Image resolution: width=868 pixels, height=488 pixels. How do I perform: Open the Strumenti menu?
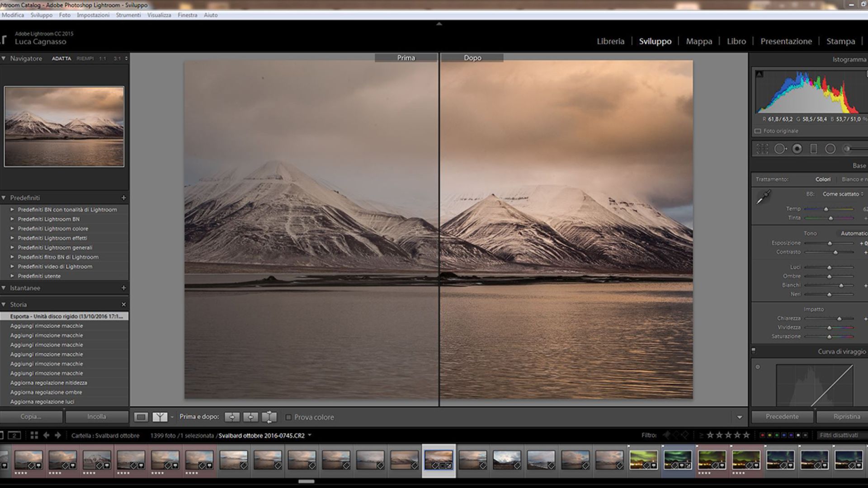coord(128,15)
